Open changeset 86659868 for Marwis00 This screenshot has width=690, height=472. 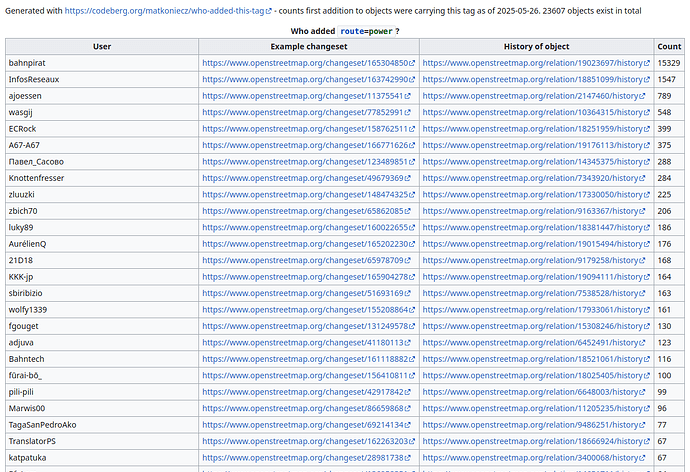(306, 409)
